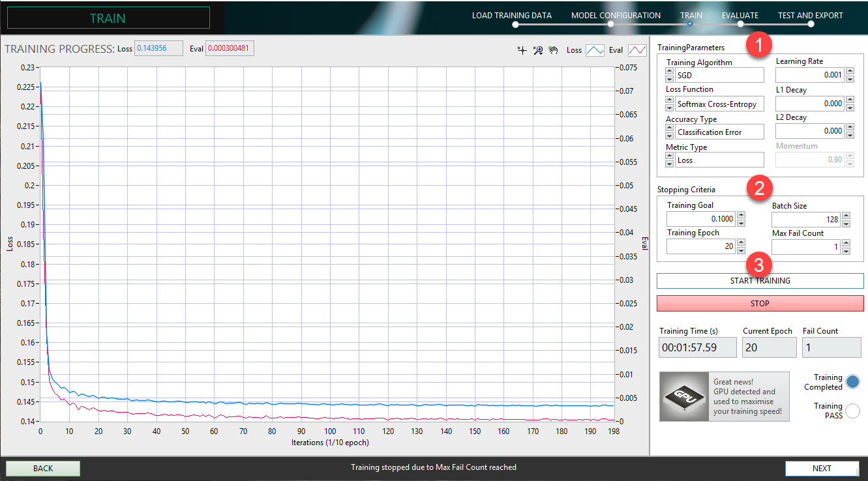868x481 pixels.
Task: Toggle the Training PASS indicator
Action: point(852,411)
